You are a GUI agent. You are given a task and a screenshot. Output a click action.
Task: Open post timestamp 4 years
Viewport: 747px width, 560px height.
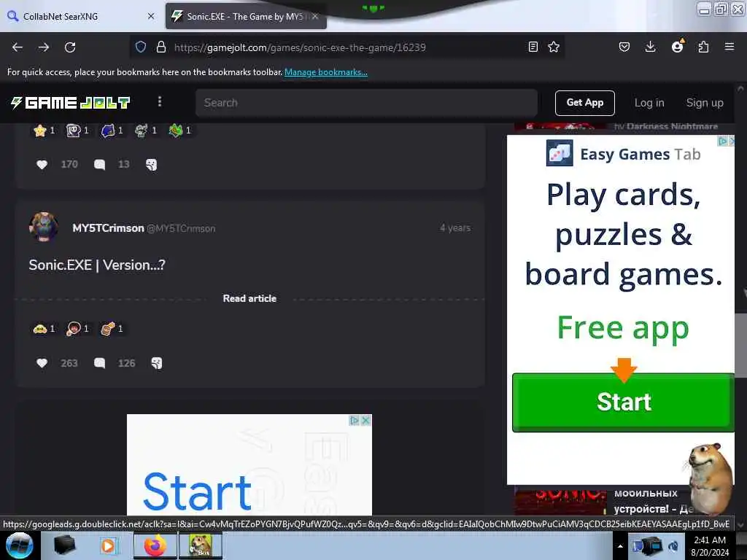pyautogui.click(x=455, y=227)
